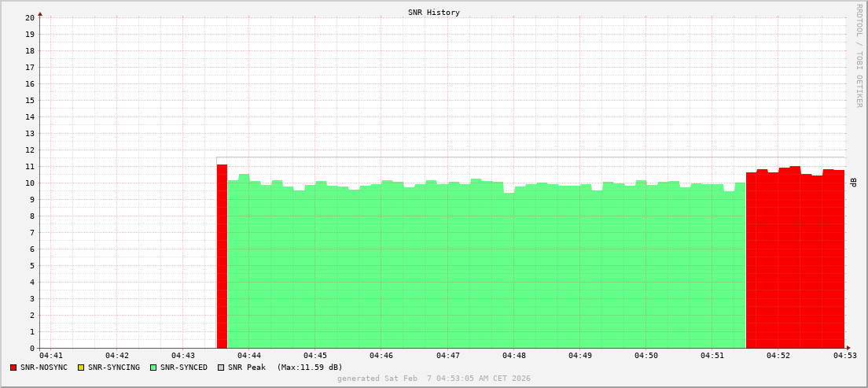Click the yellow SNR-SYNCING legend swatch
The width and height of the screenshot is (868, 388).
(x=80, y=368)
